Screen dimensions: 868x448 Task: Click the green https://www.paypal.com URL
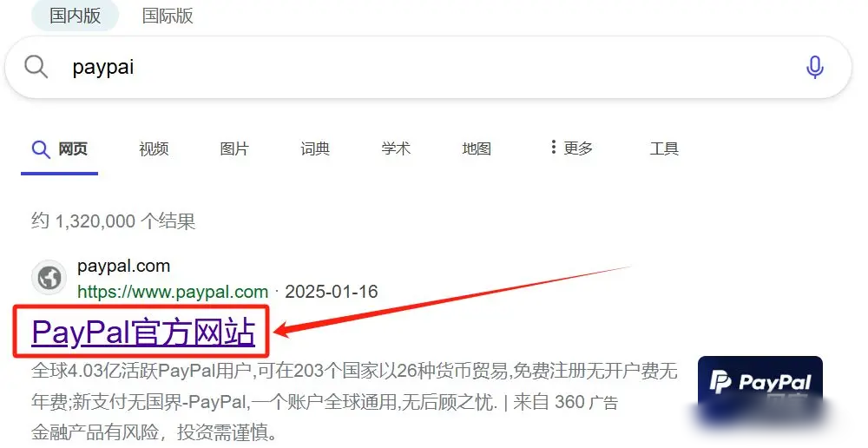(x=173, y=292)
